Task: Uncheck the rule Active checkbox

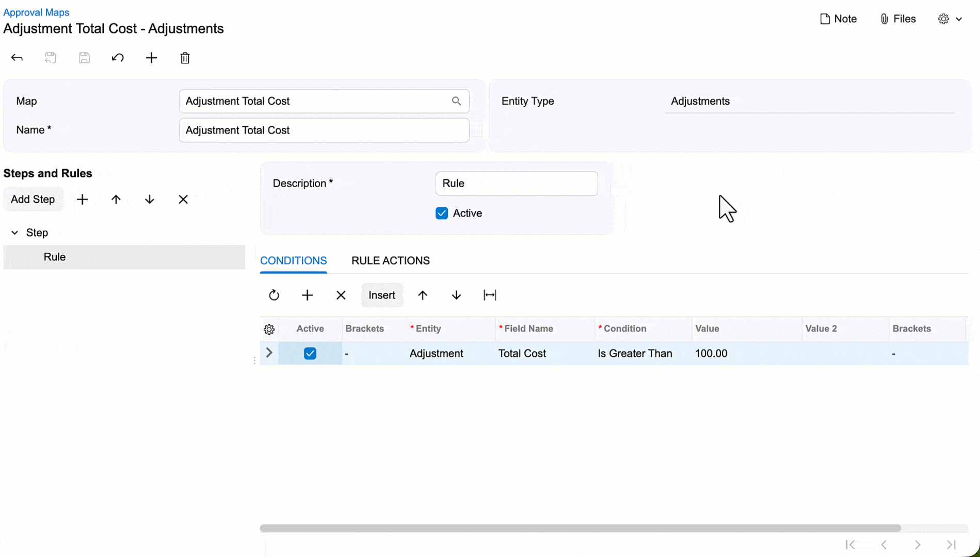Action: tap(442, 214)
